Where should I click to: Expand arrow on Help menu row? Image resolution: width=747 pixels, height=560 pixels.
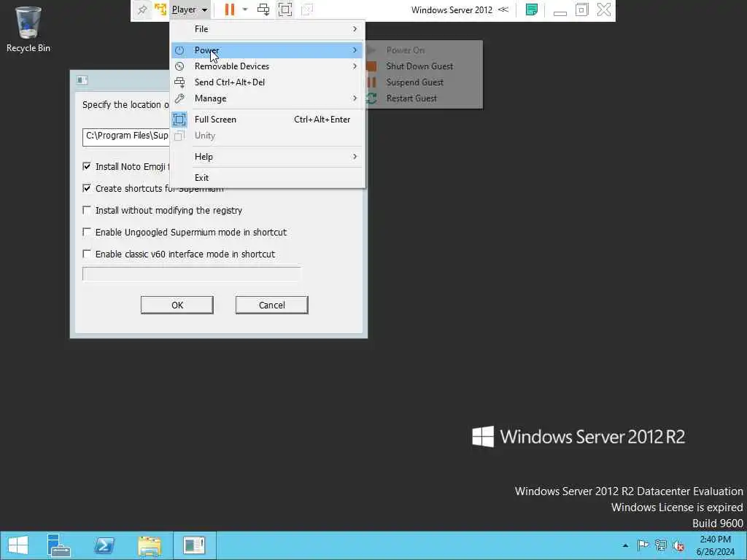(355, 157)
